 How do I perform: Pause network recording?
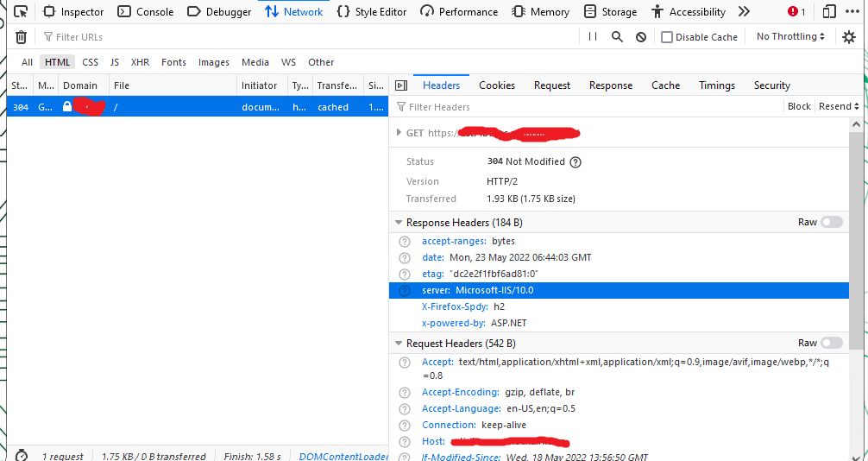(593, 36)
